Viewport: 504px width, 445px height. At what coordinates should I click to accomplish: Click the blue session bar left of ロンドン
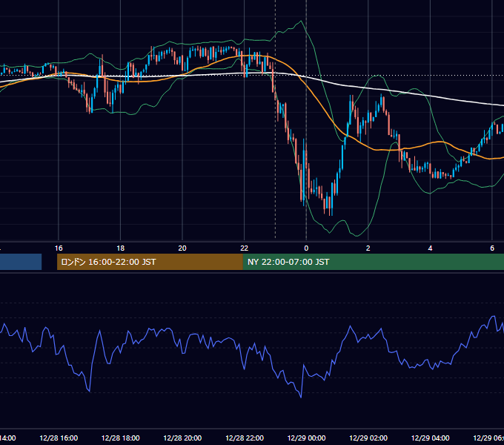coord(21,262)
